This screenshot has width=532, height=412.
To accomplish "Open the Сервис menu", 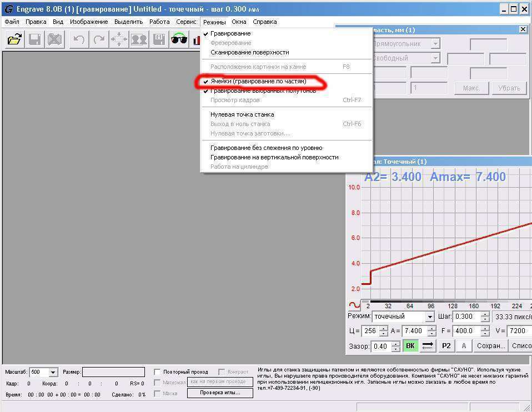I will [x=186, y=22].
